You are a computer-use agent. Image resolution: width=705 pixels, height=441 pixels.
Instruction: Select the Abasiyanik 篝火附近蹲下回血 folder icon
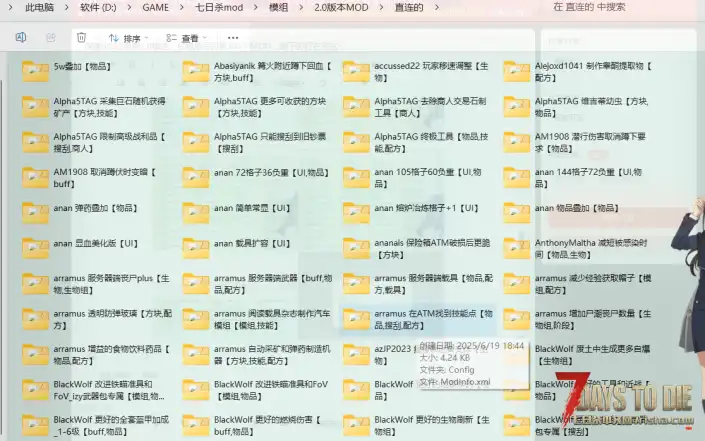(x=196, y=71)
